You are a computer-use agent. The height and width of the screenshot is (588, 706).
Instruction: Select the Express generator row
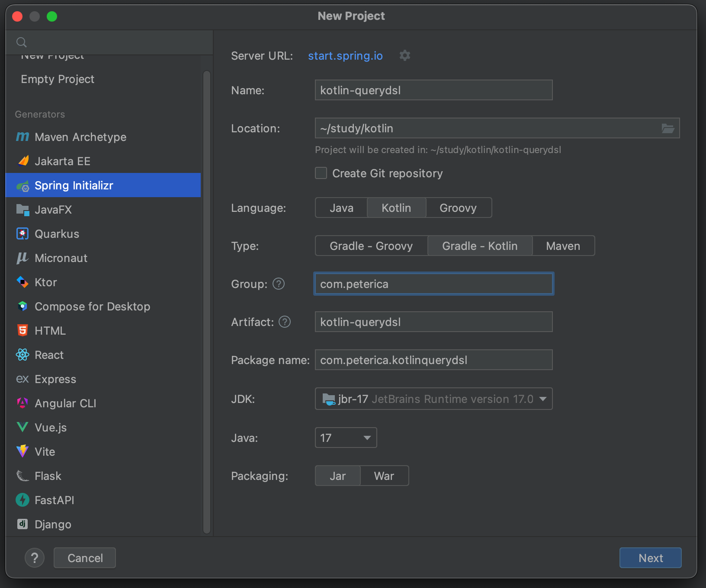coord(103,379)
